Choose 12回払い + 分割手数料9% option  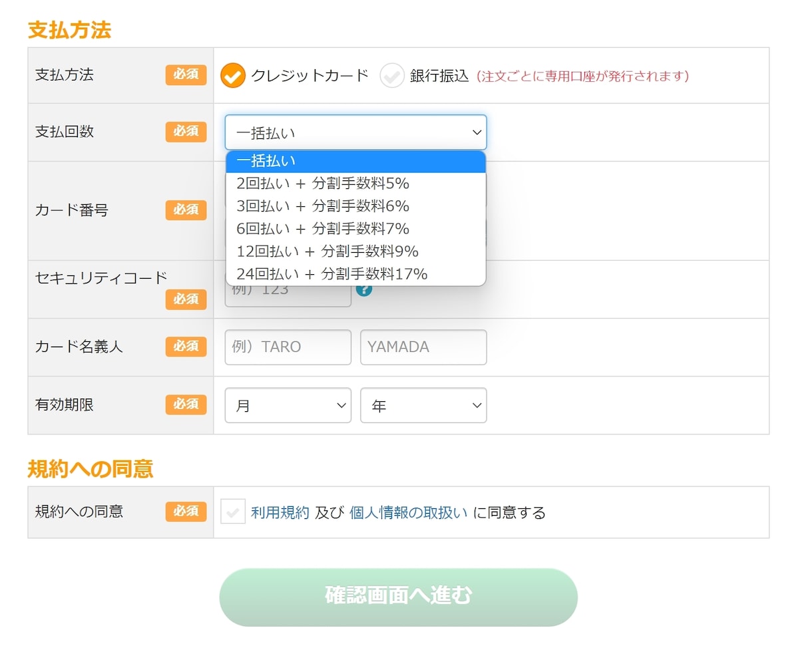coord(356,252)
